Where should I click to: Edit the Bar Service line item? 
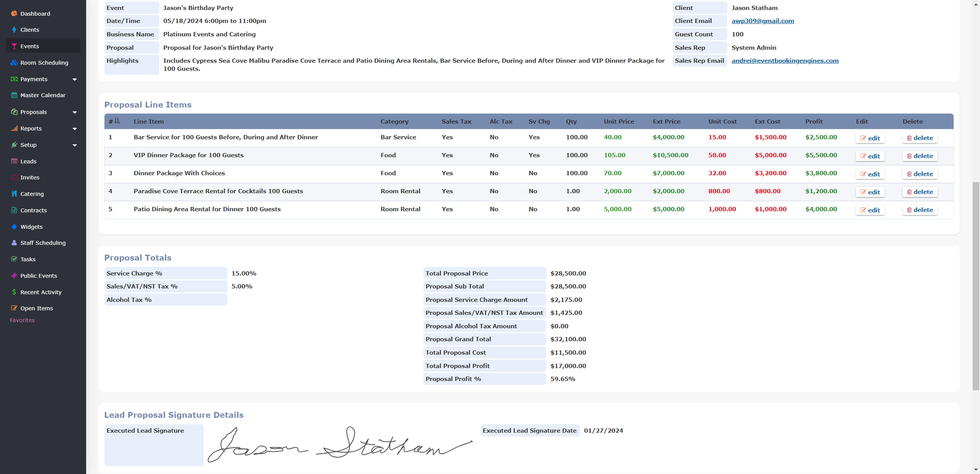tap(870, 138)
